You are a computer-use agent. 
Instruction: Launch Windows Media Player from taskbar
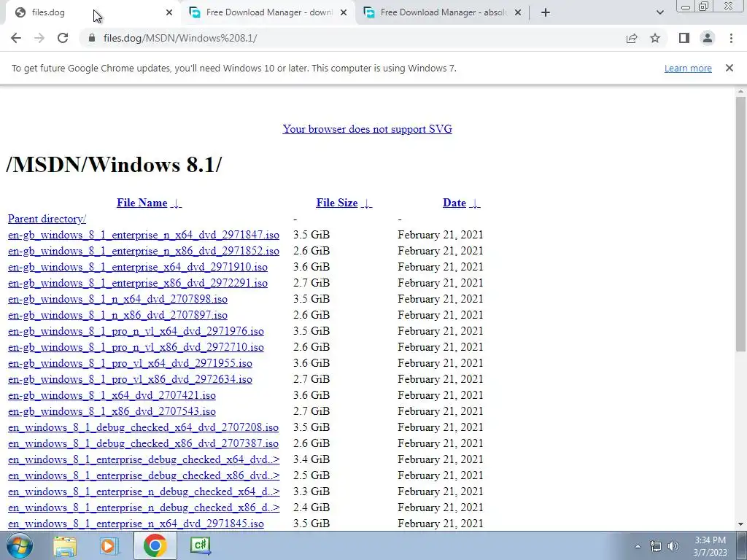[x=109, y=545]
